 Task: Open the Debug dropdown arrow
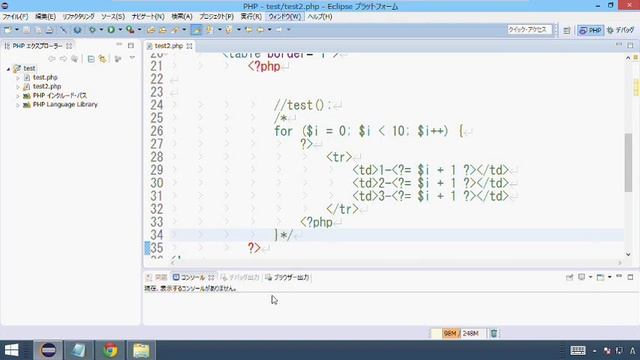(x=101, y=30)
